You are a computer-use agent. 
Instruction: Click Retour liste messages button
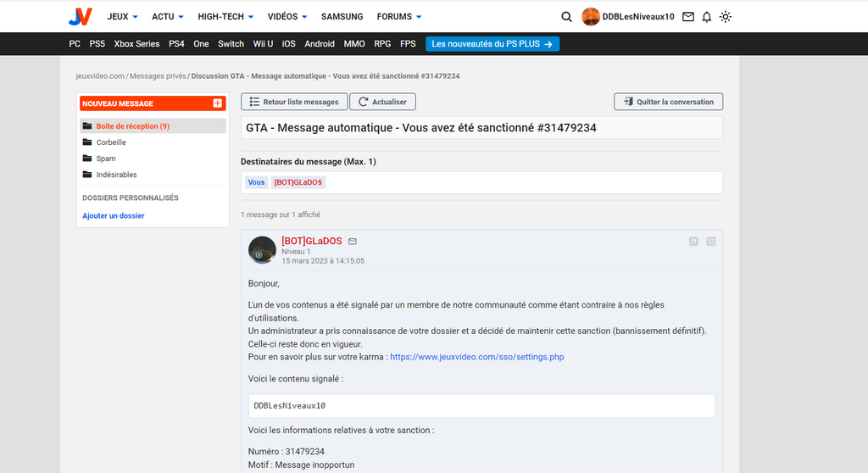[294, 102]
